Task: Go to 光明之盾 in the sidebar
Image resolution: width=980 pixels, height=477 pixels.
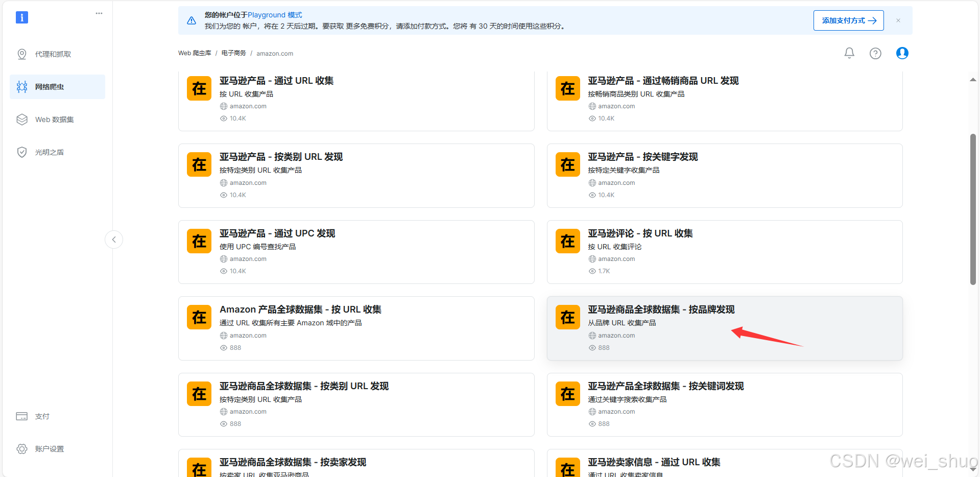Action: (x=57, y=152)
